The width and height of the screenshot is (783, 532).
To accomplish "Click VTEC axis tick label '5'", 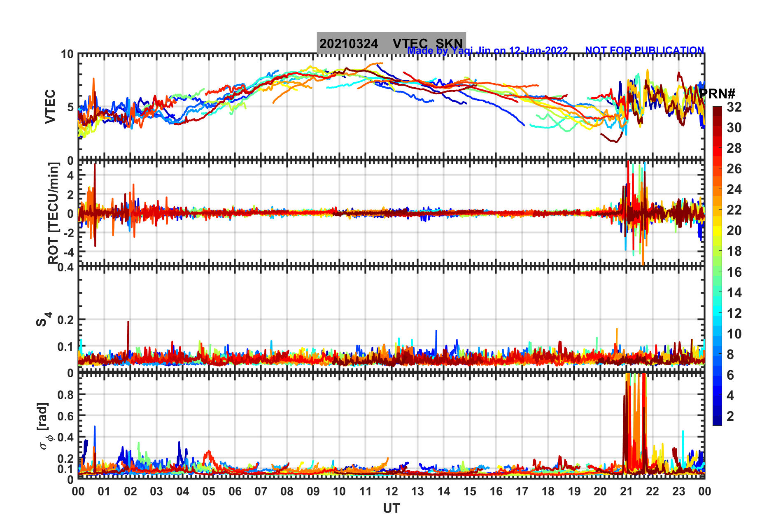I will pos(70,107).
